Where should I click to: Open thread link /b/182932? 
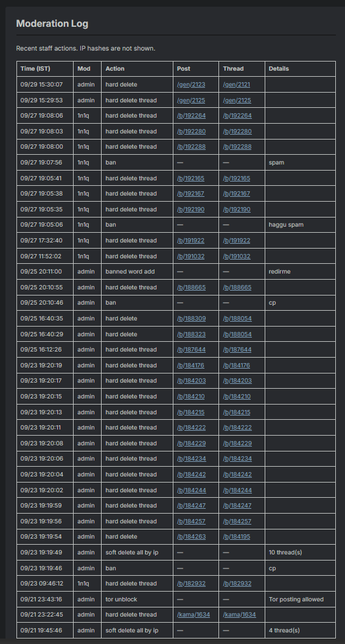(x=237, y=584)
